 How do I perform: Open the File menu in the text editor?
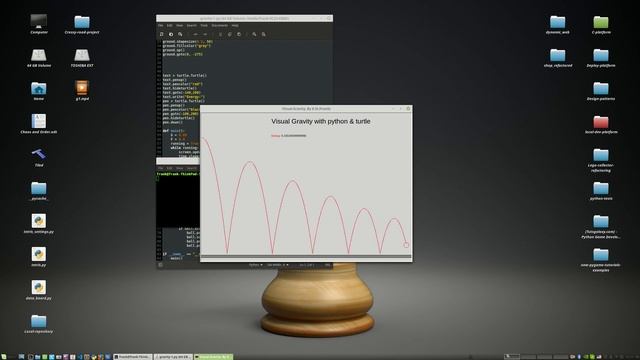pyautogui.click(x=160, y=25)
